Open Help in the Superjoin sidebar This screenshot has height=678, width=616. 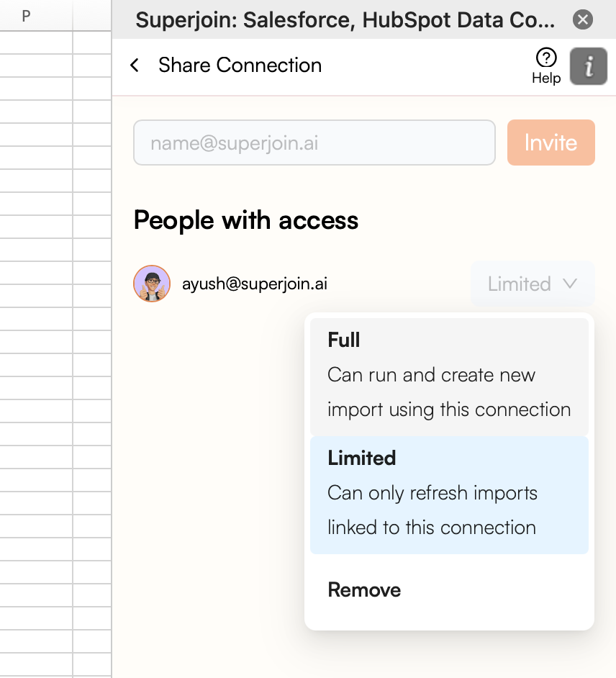pyautogui.click(x=546, y=66)
